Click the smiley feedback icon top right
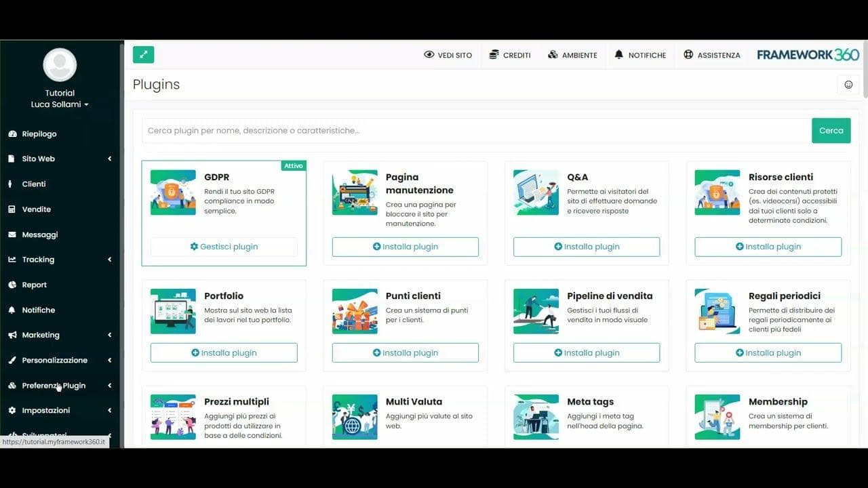This screenshot has height=488, width=868. pos(848,84)
